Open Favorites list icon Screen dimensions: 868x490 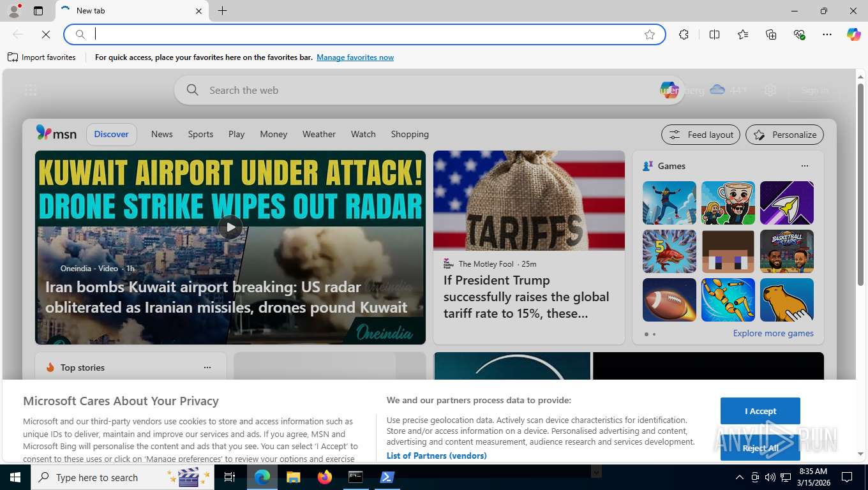tap(743, 34)
